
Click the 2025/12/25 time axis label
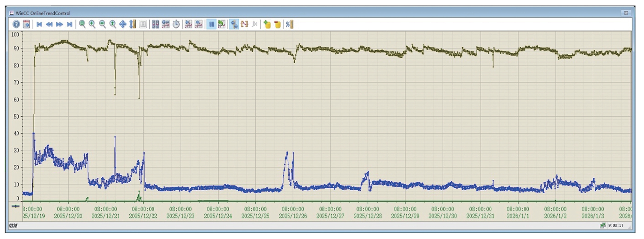coord(255,216)
